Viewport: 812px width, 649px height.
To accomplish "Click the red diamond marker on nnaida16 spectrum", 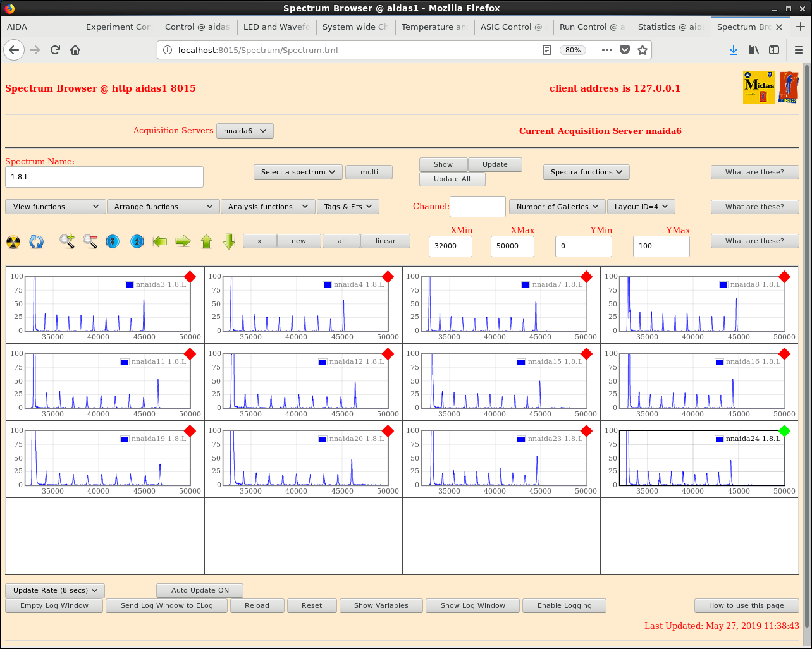I will [785, 354].
